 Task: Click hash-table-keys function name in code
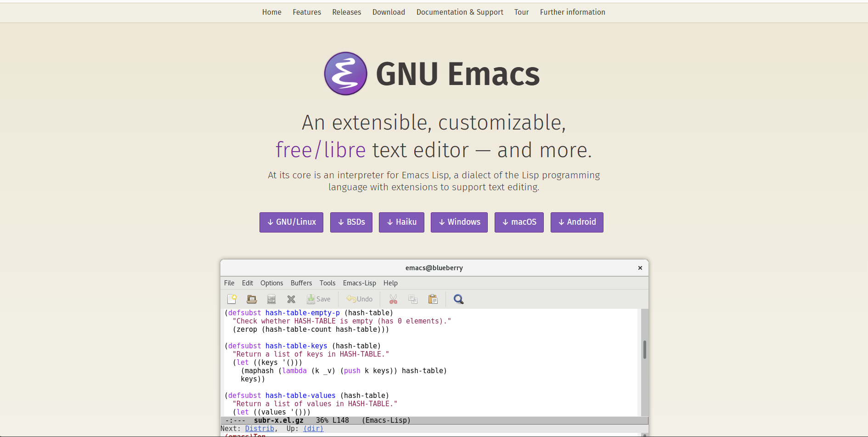click(296, 346)
